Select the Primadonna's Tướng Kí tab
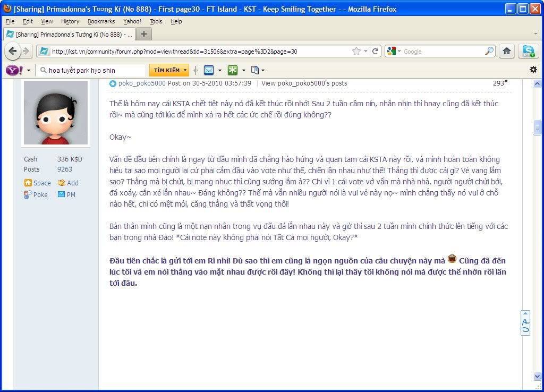The height and width of the screenshot is (392, 544). pos(69,34)
